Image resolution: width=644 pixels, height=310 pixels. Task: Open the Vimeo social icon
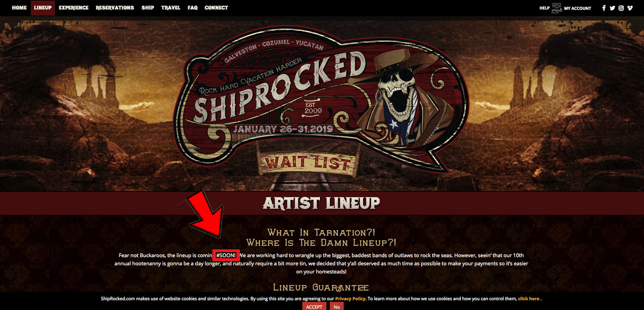[630, 8]
